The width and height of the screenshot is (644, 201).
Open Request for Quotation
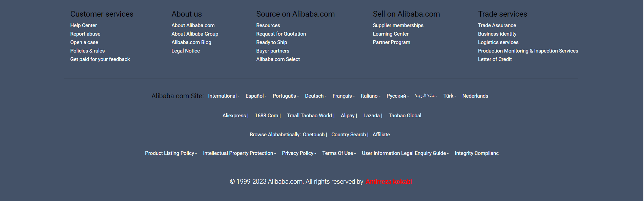(x=281, y=34)
